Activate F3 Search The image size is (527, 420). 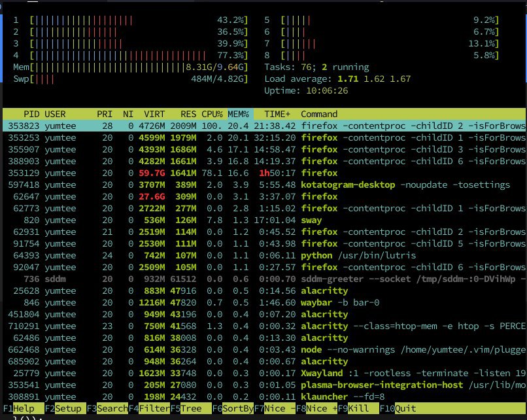pos(107,409)
